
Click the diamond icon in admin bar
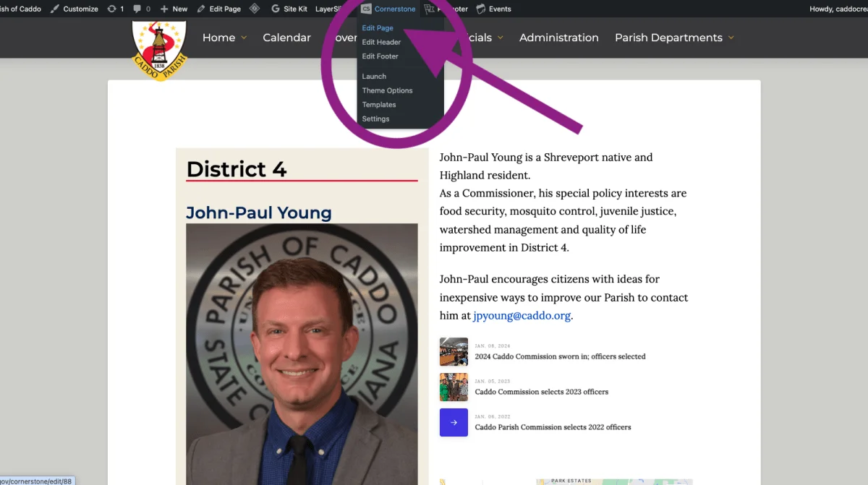tap(254, 9)
